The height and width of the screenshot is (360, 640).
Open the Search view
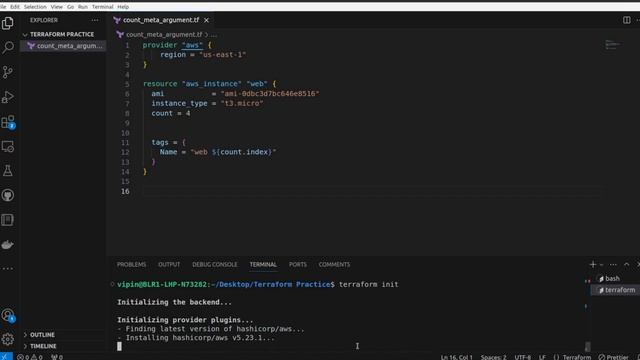[x=7, y=48]
